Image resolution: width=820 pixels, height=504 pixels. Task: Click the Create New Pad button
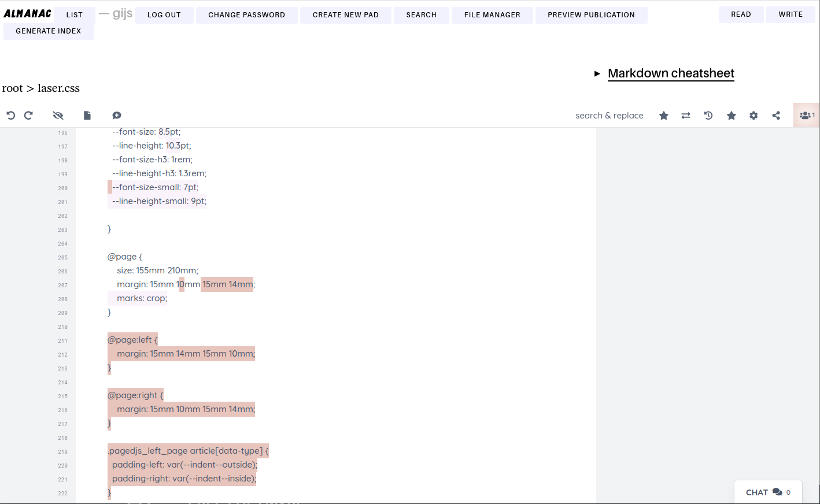[345, 15]
